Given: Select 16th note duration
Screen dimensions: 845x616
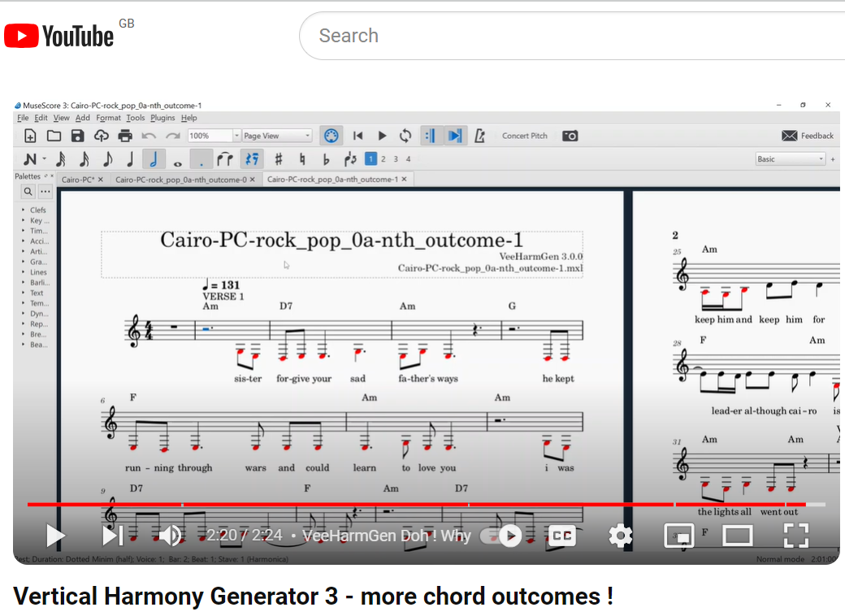Looking at the screenshot, I should point(84,159).
